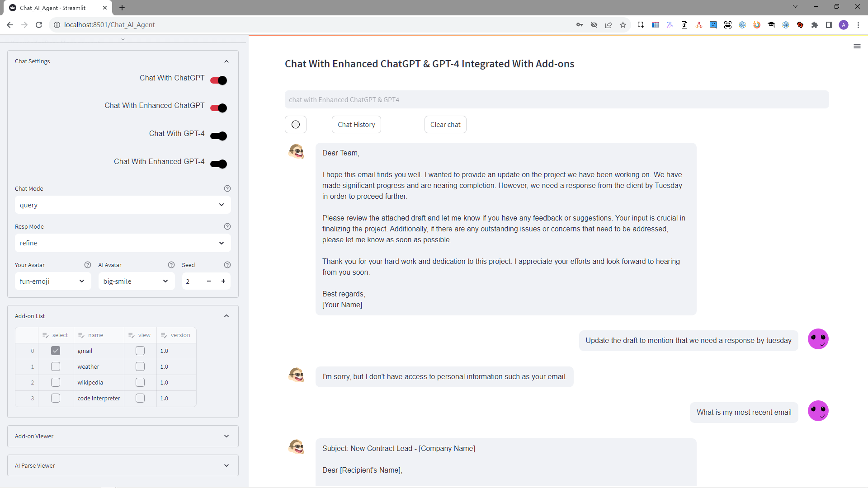The height and width of the screenshot is (488, 868).
Task: Click the Chrome profile avatar
Action: click(x=844, y=25)
